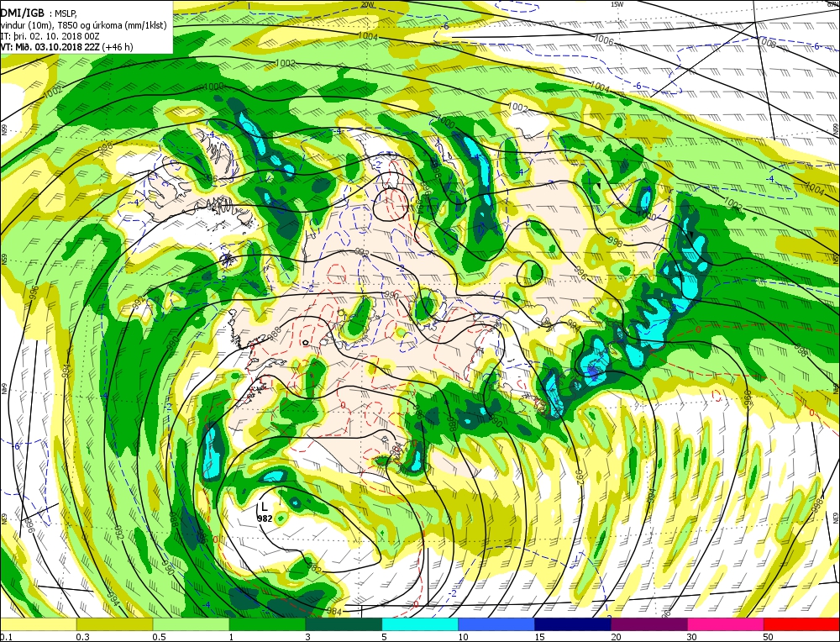Viewport: 840px width, 642px height.
Task: Click the 'vindur (10m), T850 og úrkoma' line
Action: (83, 25)
